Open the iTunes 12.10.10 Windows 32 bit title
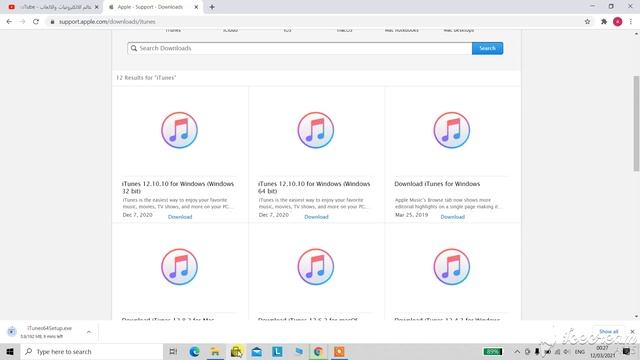This screenshot has height=360, width=640. [x=178, y=187]
